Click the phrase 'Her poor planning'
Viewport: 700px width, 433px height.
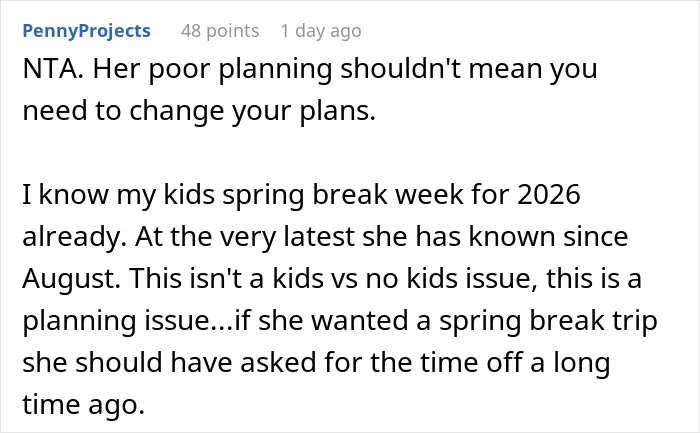pyautogui.click(x=213, y=70)
